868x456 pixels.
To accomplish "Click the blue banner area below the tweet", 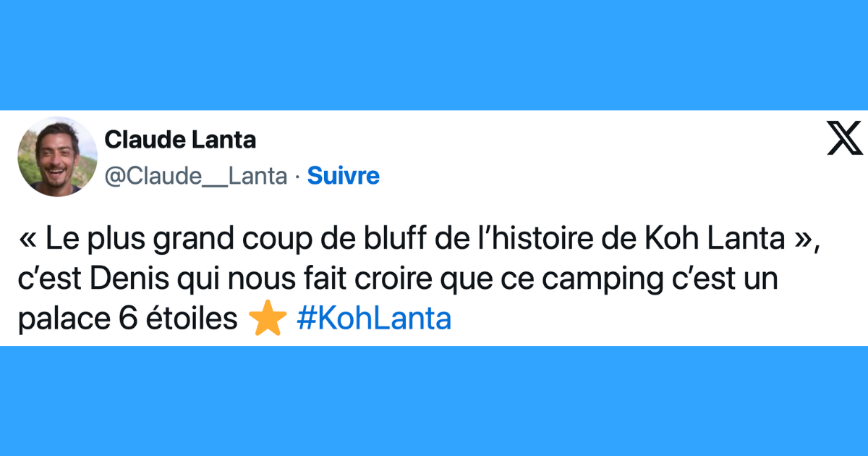I will (434, 401).
